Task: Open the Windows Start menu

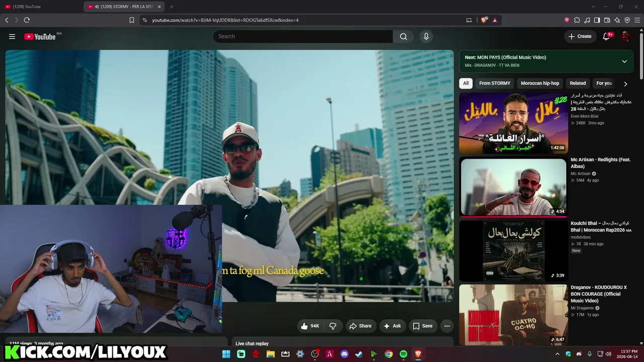Action: click(x=226, y=354)
